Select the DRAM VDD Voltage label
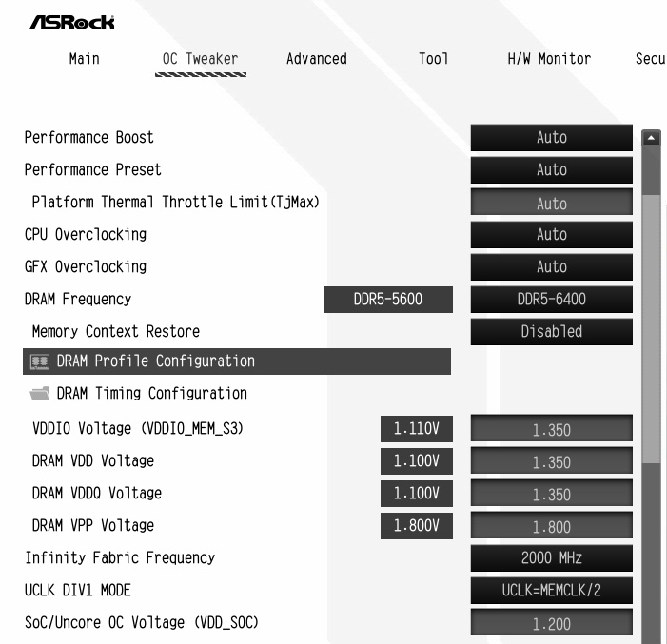The image size is (667, 644). (x=93, y=461)
